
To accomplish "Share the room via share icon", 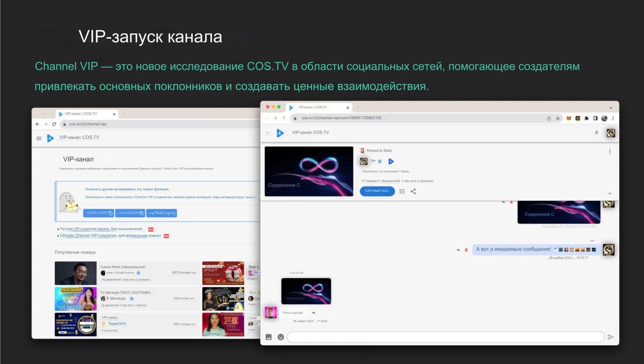I will [x=413, y=191].
